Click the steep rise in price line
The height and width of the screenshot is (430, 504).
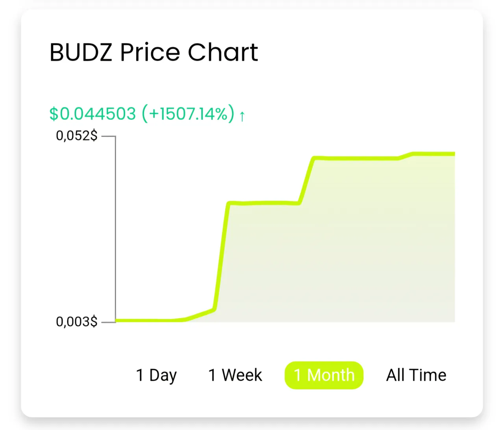(x=221, y=256)
